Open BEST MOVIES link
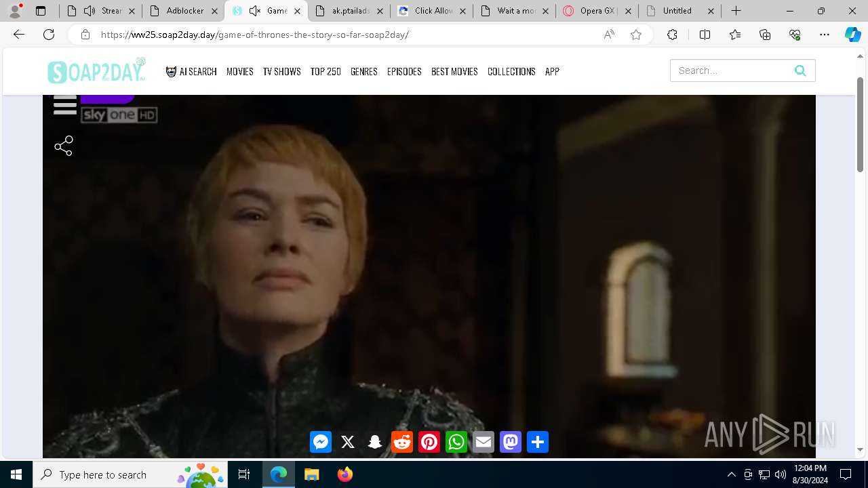The image size is (868, 488). pos(454,71)
